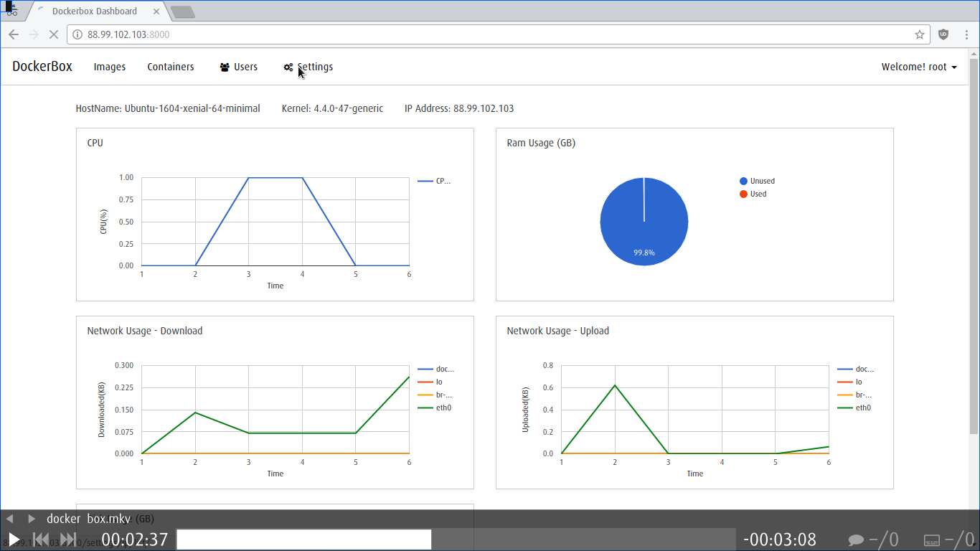
Task: Click the Unused legend in Ram Usage chart
Action: [757, 181]
